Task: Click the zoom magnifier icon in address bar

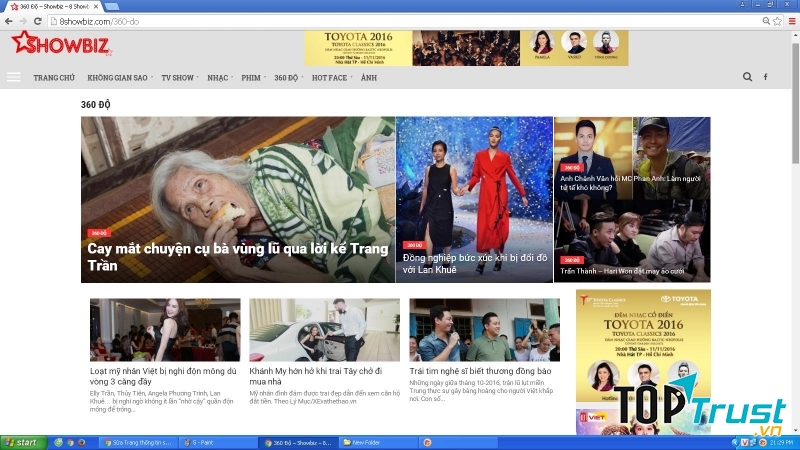Action: (x=766, y=21)
